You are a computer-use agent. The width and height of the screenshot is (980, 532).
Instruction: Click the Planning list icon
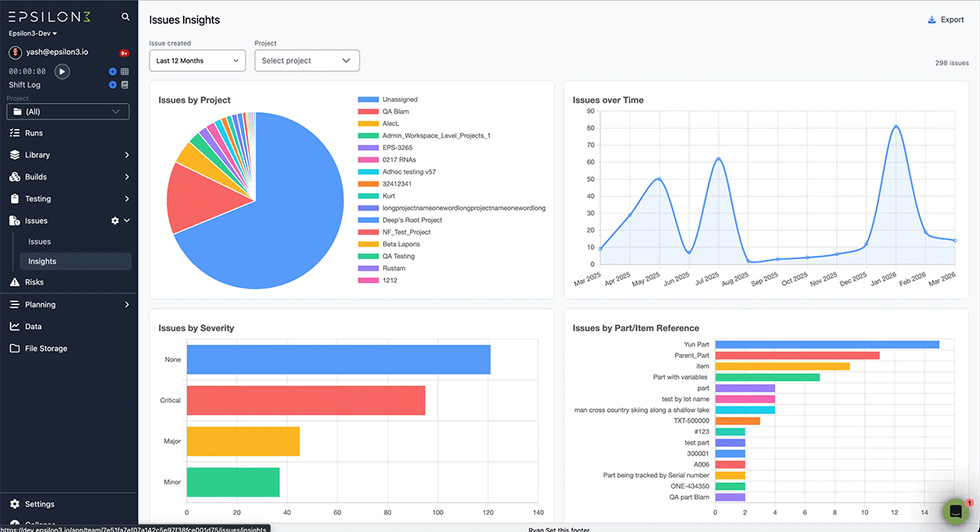coord(15,304)
